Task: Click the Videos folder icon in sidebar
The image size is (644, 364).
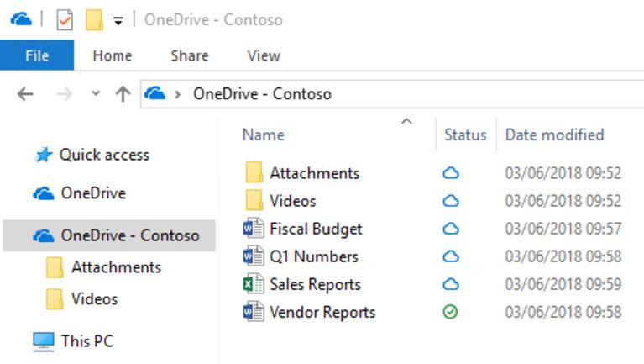Action: click(x=55, y=299)
